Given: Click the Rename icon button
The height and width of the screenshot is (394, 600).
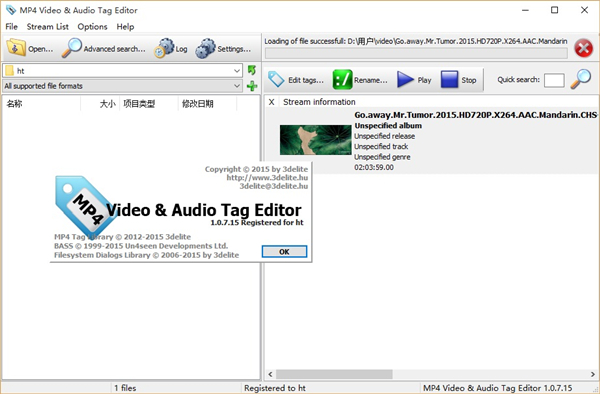Looking at the screenshot, I should (x=342, y=80).
